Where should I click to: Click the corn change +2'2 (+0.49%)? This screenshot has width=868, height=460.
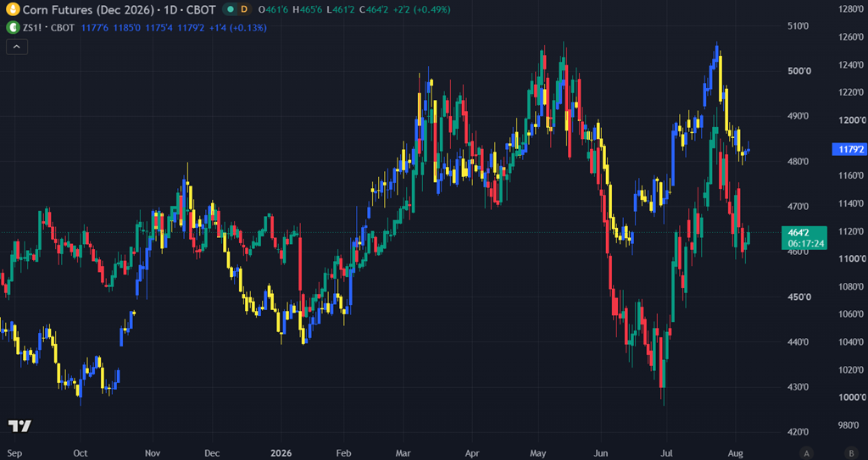click(424, 9)
